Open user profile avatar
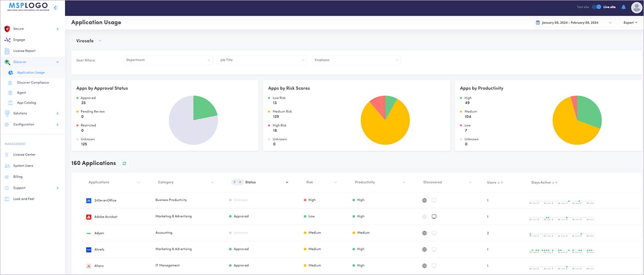This screenshot has height=275, width=644. 636,8
